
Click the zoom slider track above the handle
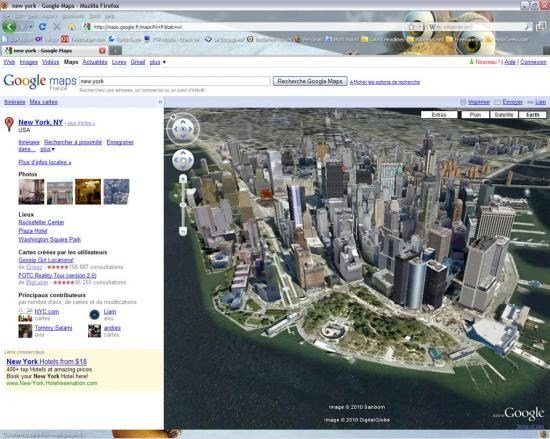pos(183,192)
